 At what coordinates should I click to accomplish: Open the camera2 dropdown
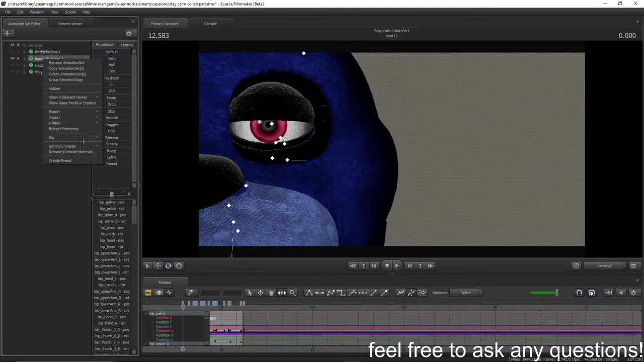(605, 265)
